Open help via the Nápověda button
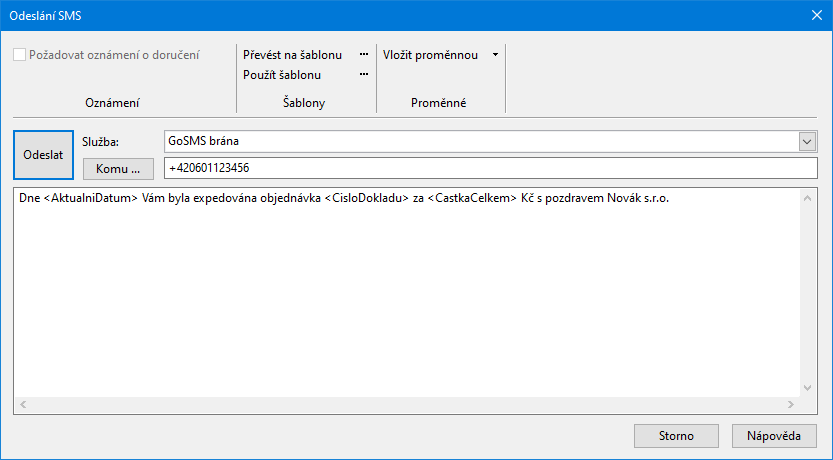Image resolution: width=833 pixels, height=460 pixels. (x=774, y=436)
